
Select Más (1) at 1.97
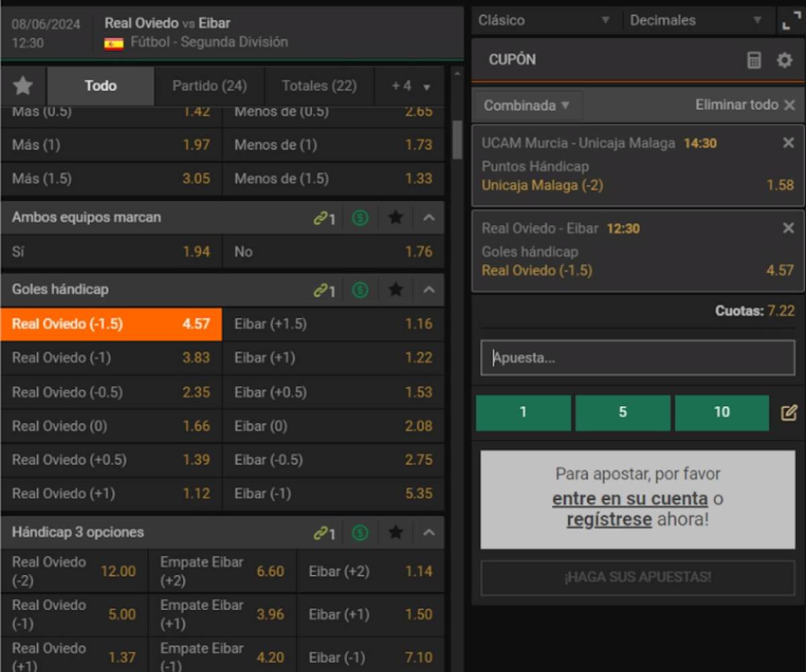[x=111, y=144]
